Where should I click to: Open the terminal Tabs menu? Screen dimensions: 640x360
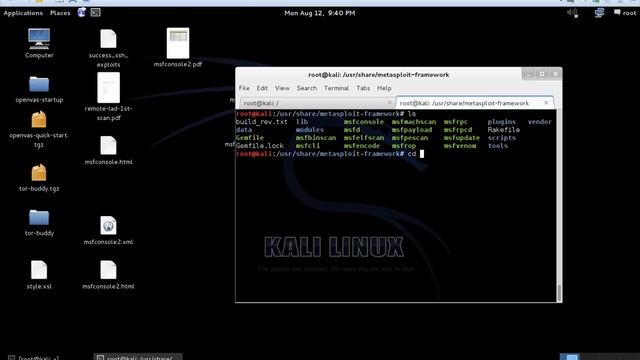point(363,88)
